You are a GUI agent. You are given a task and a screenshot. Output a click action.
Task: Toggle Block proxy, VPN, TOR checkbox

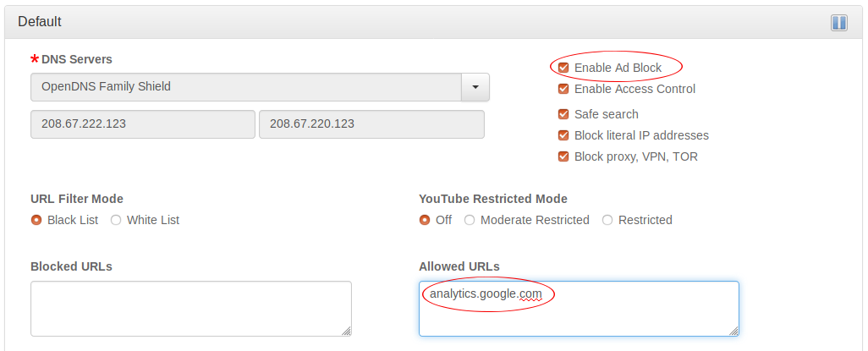click(x=563, y=156)
